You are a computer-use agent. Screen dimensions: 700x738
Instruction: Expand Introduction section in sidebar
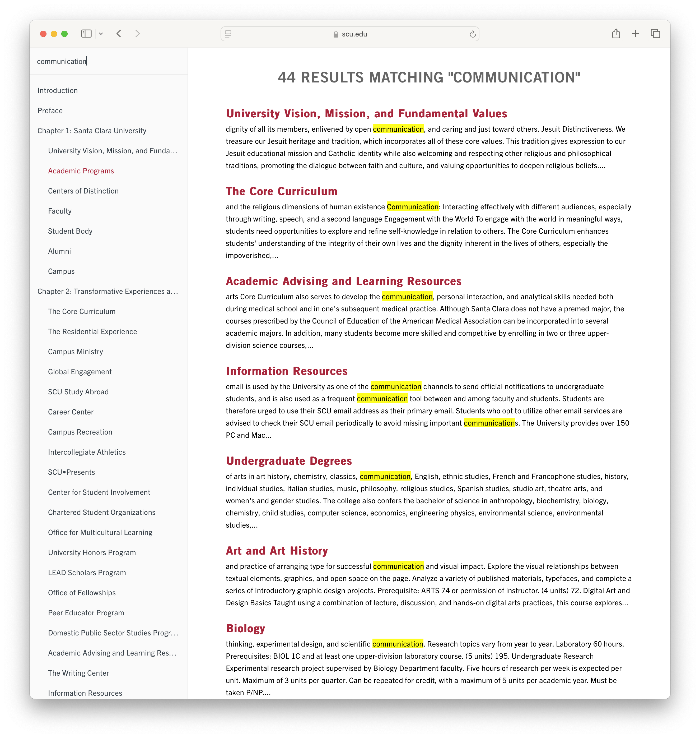(57, 90)
